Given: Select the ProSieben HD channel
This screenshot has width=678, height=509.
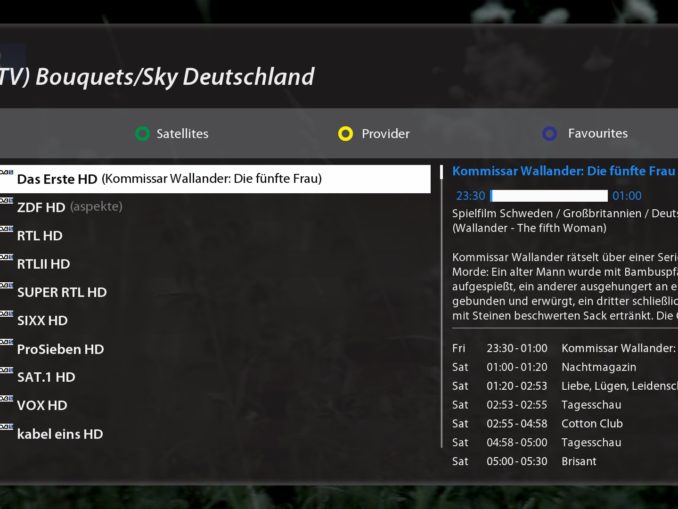Looking at the screenshot, I should [x=61, y=349].
